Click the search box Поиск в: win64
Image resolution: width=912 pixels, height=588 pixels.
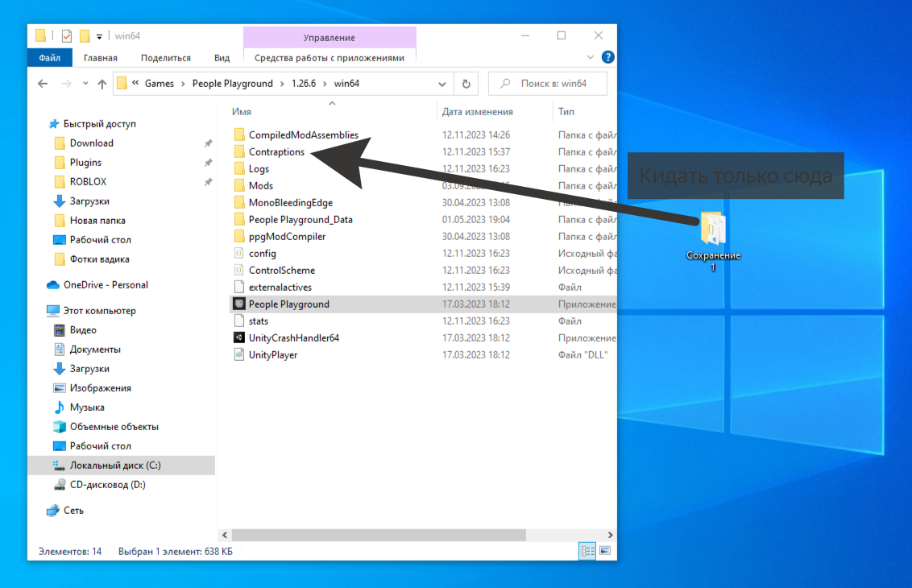click(553, 84)
